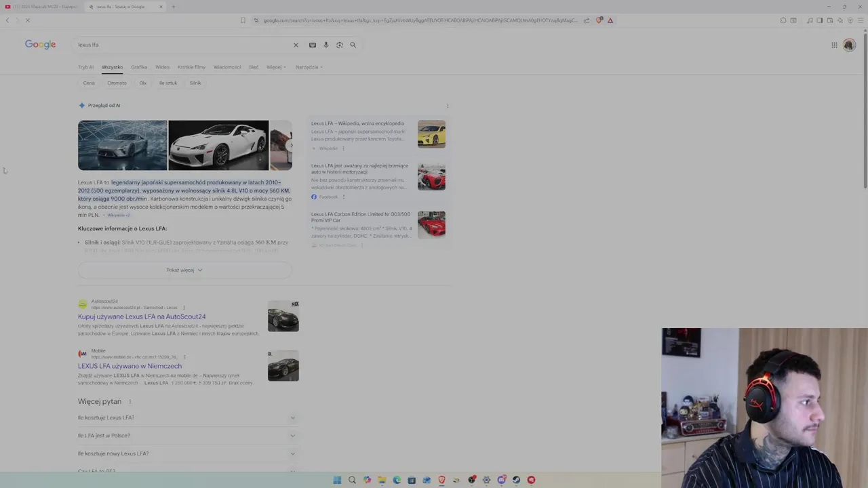Image resolution: width=868 pixels, height=488 pixels.
Task: Click the yellow LFA Wikipedia thumbnail
Action: [x=431, y=134]
